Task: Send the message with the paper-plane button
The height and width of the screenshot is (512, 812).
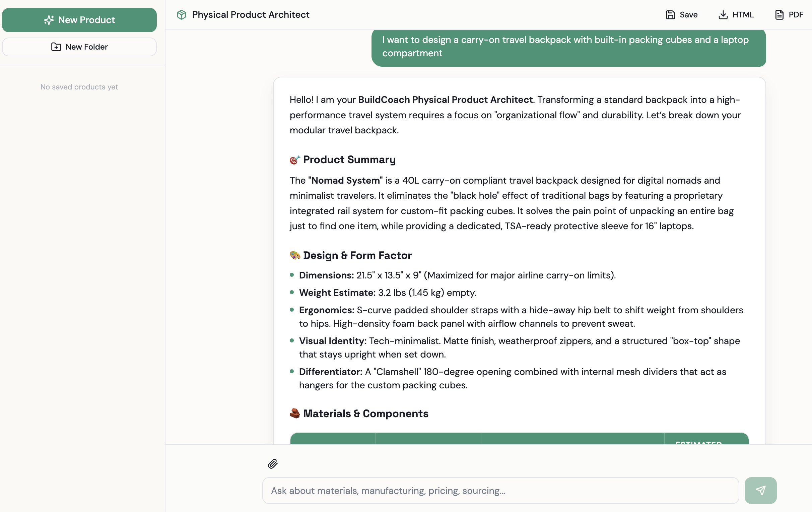Action: pyautogui.click(x=760, y=491)
